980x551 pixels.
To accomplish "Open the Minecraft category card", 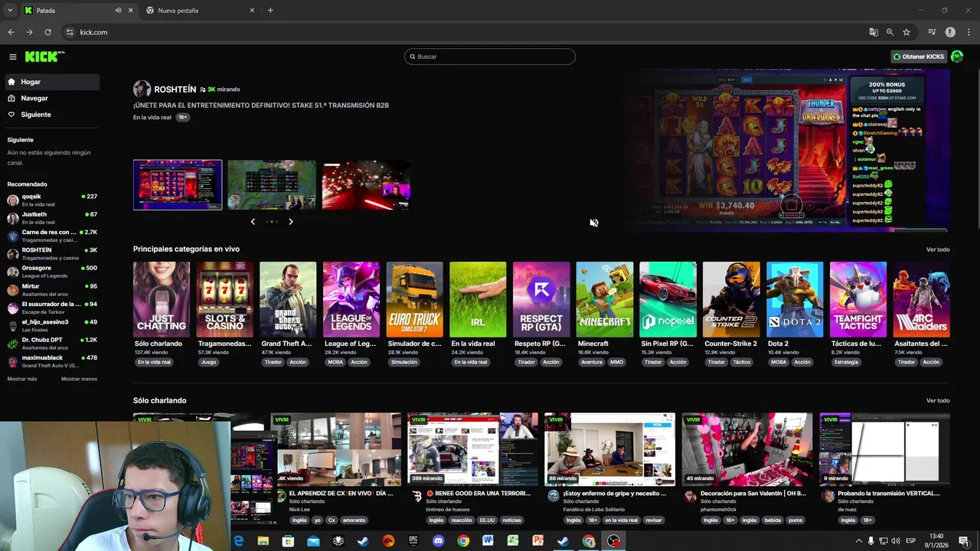I will (x=605, y=299).
